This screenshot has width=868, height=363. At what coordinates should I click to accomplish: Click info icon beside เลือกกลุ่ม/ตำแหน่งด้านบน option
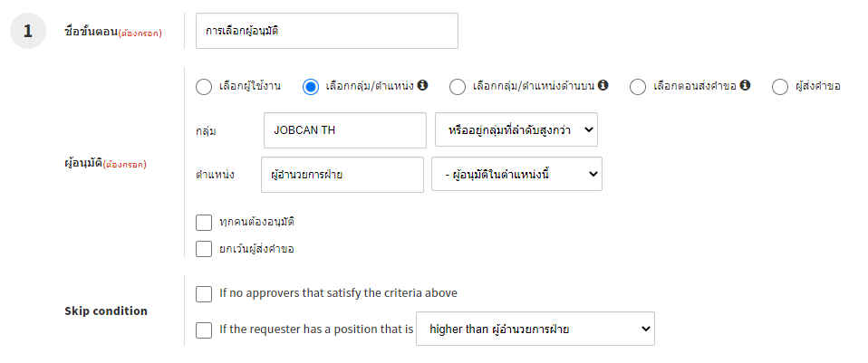click(603, 86)
